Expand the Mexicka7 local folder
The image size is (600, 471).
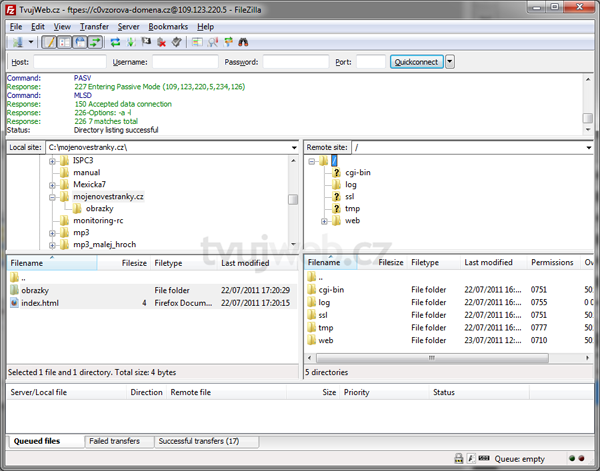(x=52, y=185)
